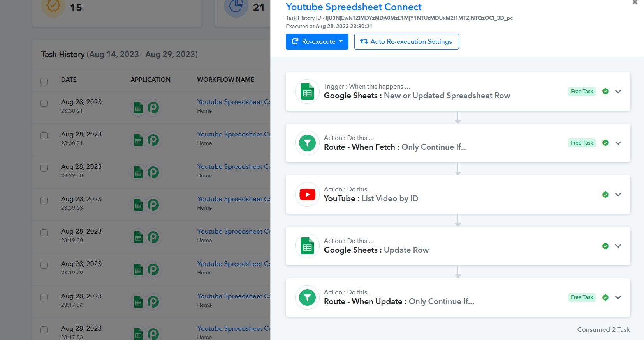Click the success check on Route - When Update
Image resolution: width=644 pixels, height=340 pixels.
click(605, 297)
